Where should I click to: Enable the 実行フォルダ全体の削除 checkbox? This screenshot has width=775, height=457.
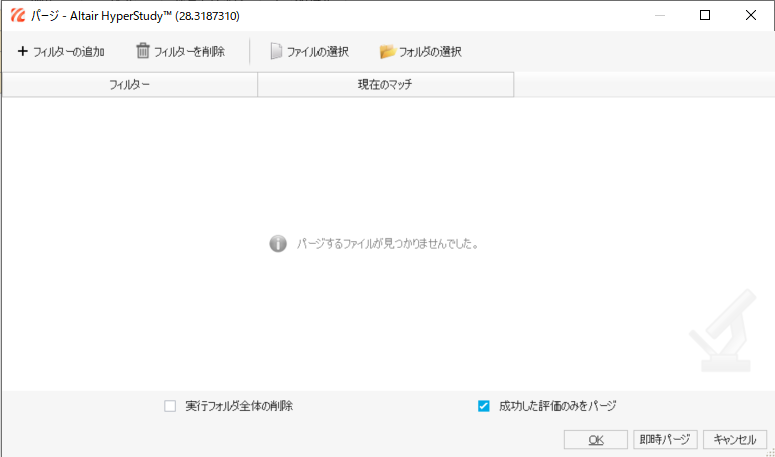tap(170, 406)
